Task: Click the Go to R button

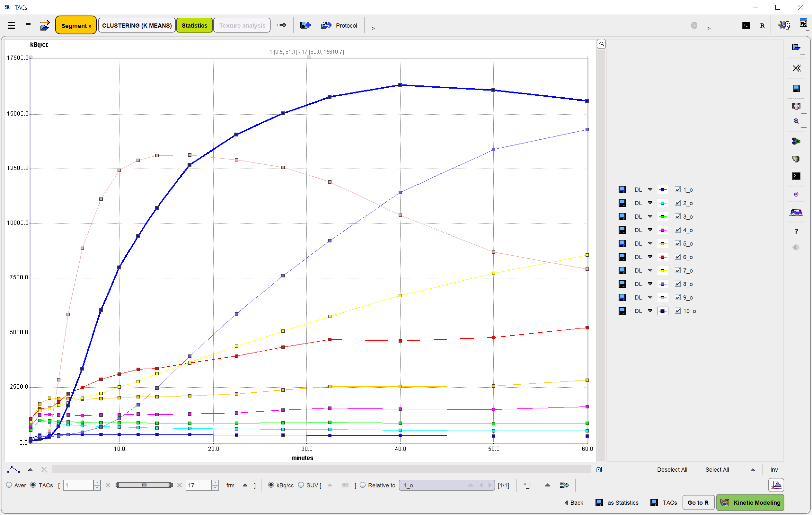Action: 698,502
